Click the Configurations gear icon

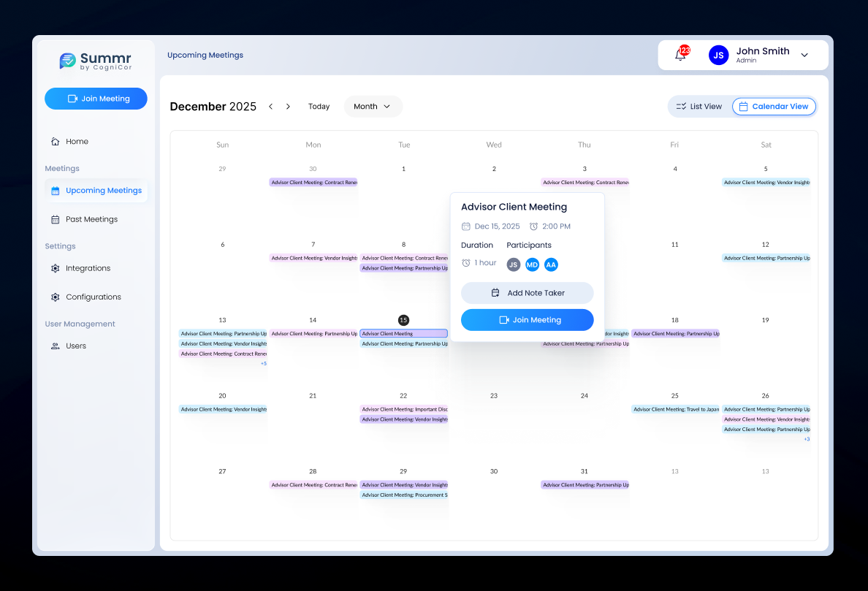pos(56,297)
